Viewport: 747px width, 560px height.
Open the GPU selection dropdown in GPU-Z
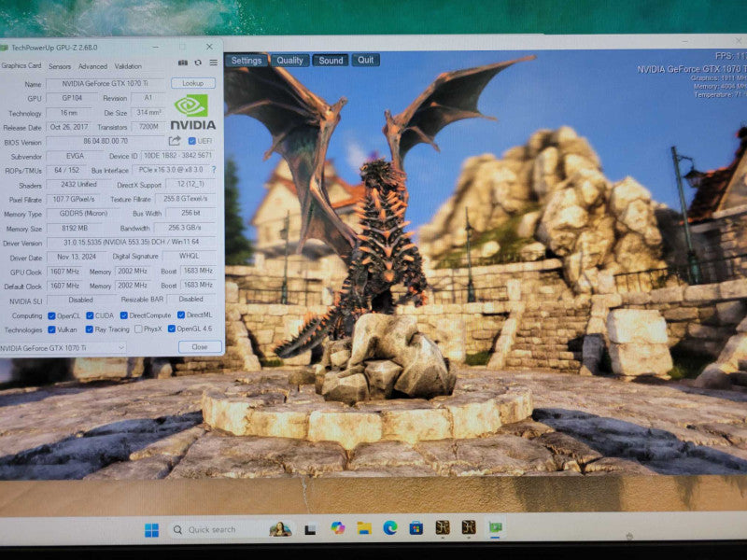pos(63,348)
